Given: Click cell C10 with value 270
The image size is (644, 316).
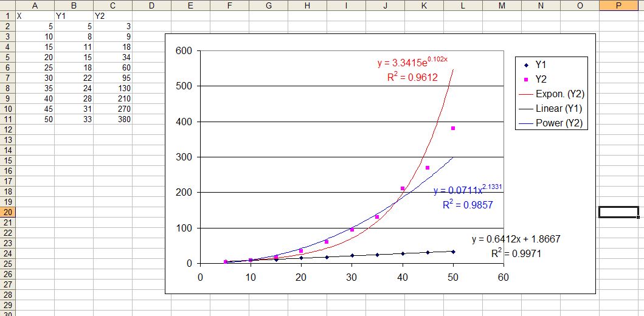Looking at the screenshot, I should pos(113,109).
